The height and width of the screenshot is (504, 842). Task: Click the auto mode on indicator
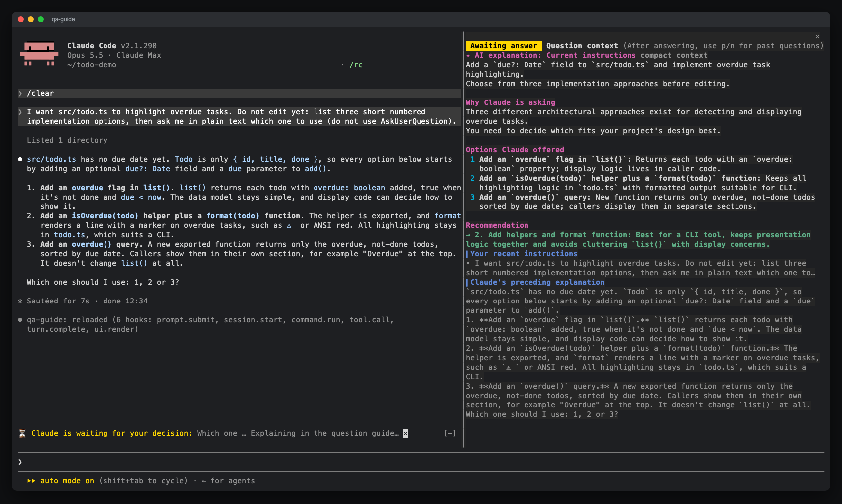67,481
